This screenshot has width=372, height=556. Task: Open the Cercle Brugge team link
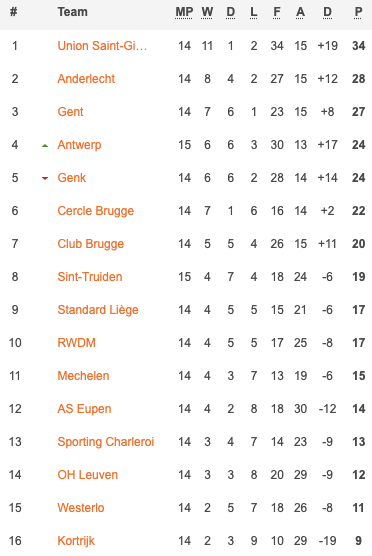coord(96,211)
